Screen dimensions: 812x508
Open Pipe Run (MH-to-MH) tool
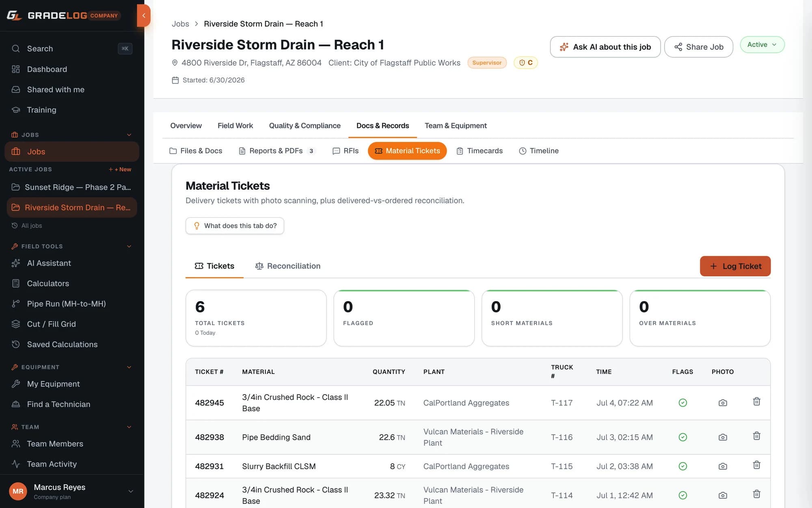(72, 304)
